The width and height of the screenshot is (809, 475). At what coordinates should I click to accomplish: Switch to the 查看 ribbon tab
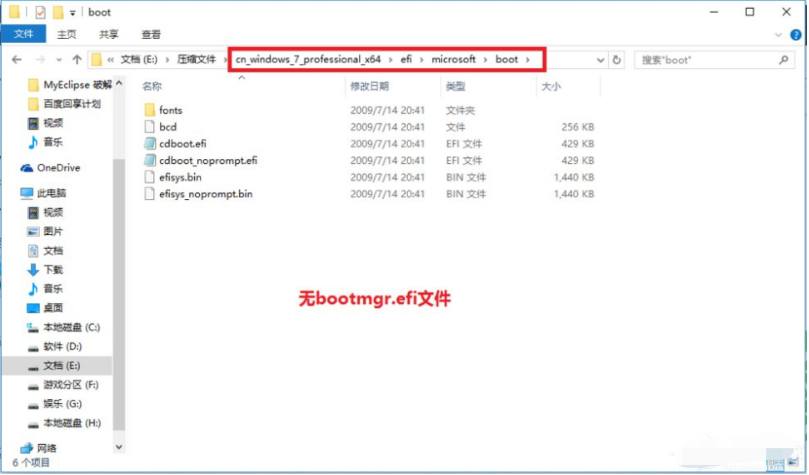[151, 34]
